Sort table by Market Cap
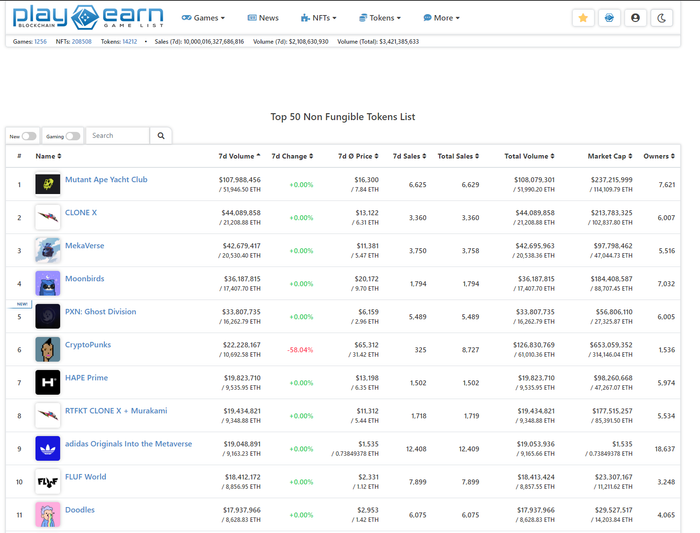The image size is (700, 533). pos(610,156)
